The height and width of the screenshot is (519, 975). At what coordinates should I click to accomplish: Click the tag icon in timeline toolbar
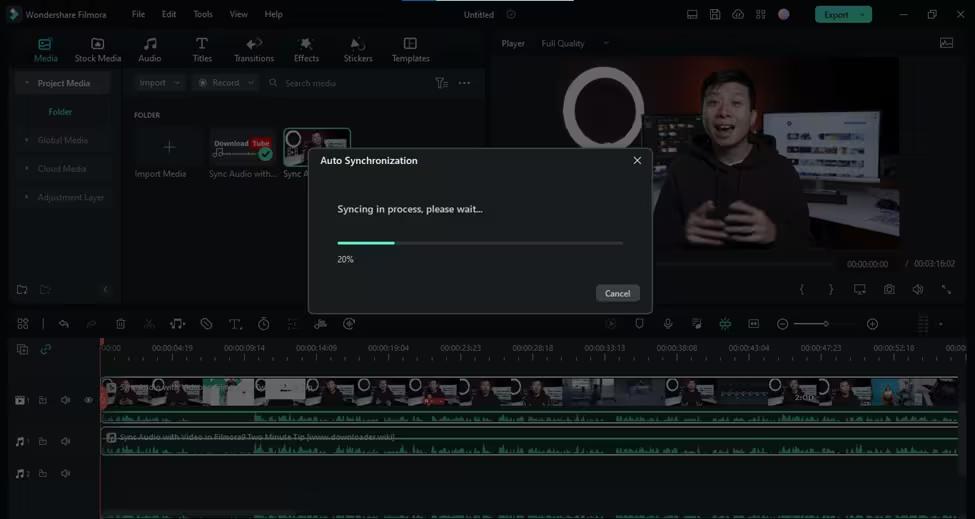coord(206,324)
